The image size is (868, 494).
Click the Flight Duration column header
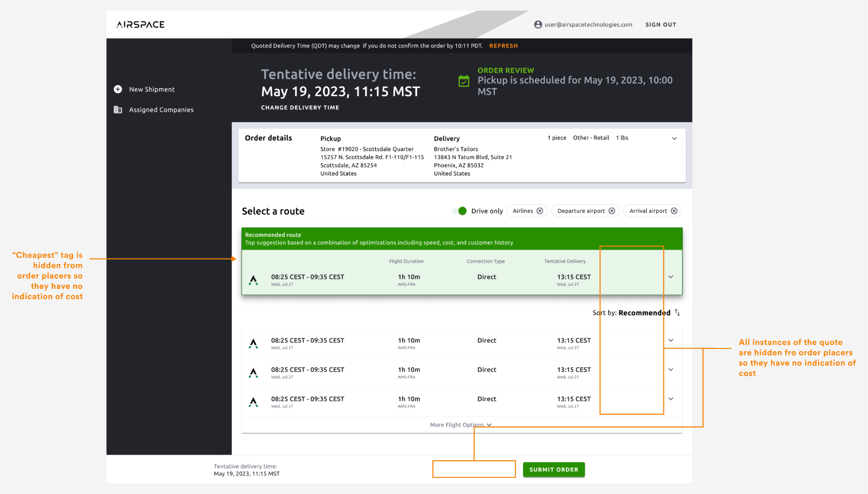point(406,261)
